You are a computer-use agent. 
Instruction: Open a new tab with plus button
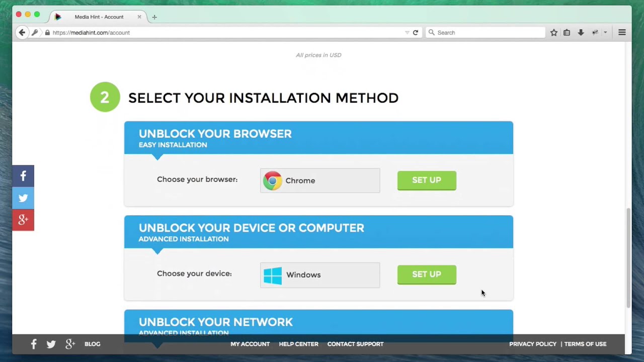pos(154,17)
